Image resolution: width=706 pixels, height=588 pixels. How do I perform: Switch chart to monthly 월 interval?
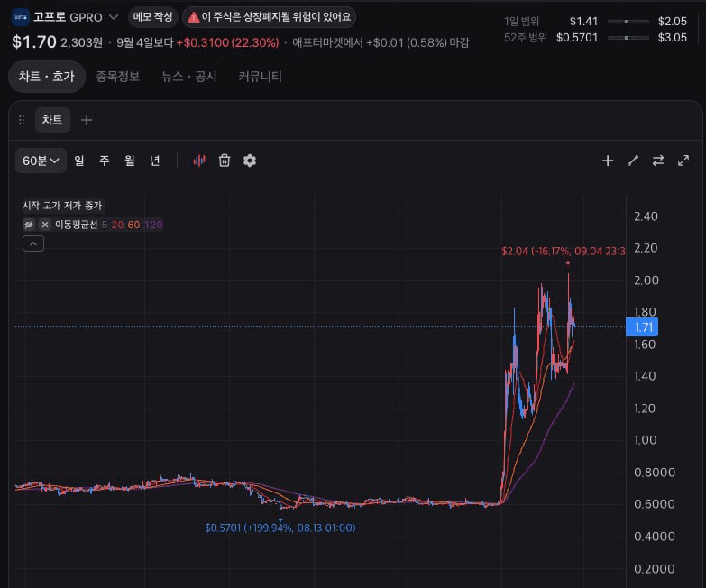(130, 161)
